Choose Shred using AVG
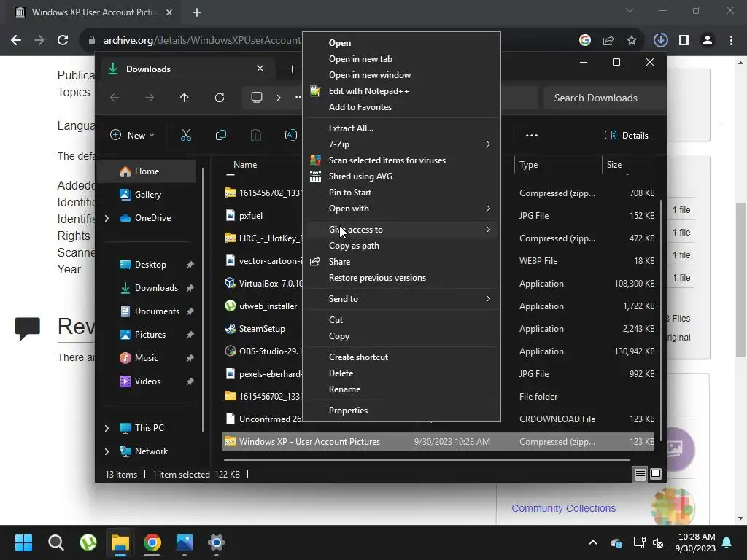 point(402,176)
